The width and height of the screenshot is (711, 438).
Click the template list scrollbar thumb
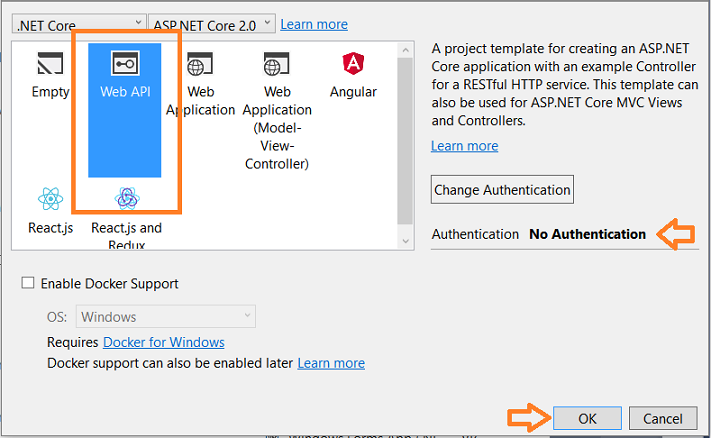click(x=405, y=141)
